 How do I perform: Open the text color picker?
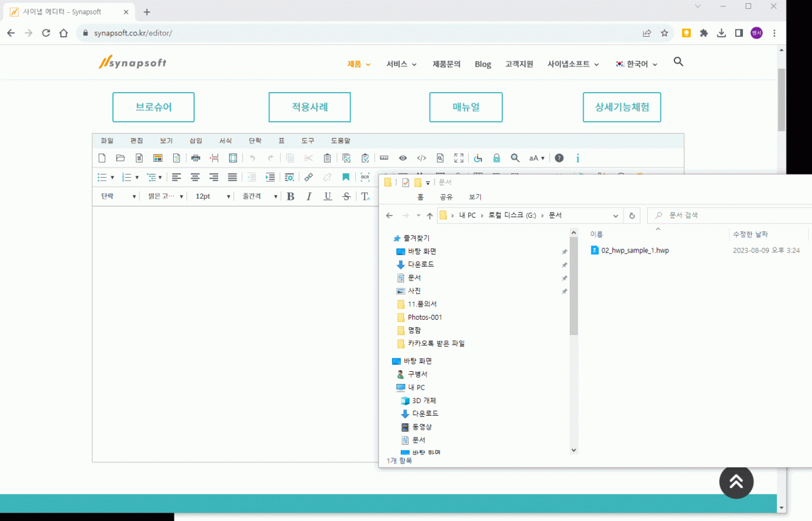click(365, 197)
